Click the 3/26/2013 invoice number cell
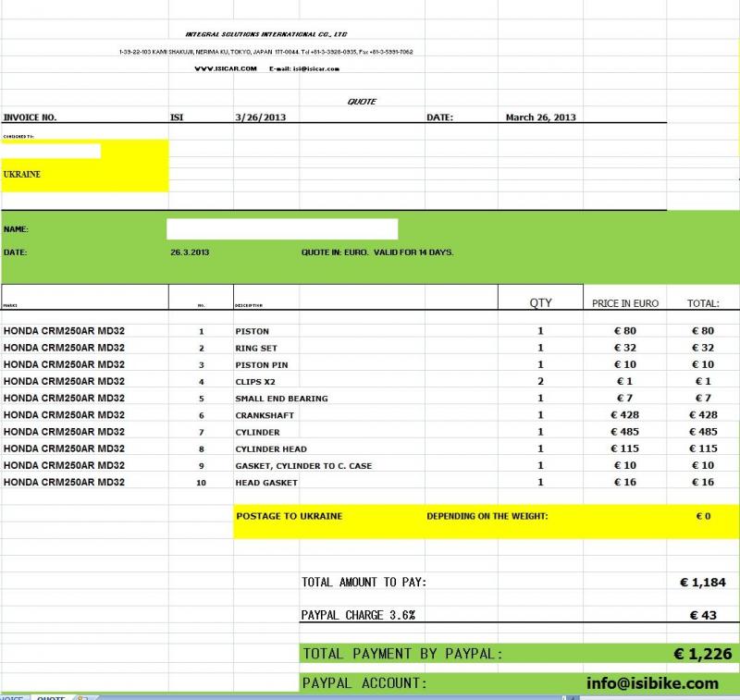This screenshot has height=700, width=740. point(261,117)
